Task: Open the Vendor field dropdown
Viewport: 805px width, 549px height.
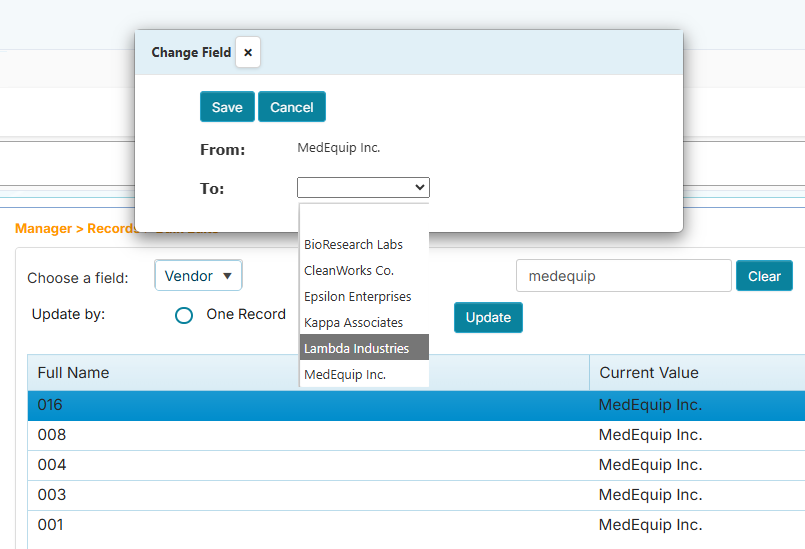Action: [x=198, y=276]
